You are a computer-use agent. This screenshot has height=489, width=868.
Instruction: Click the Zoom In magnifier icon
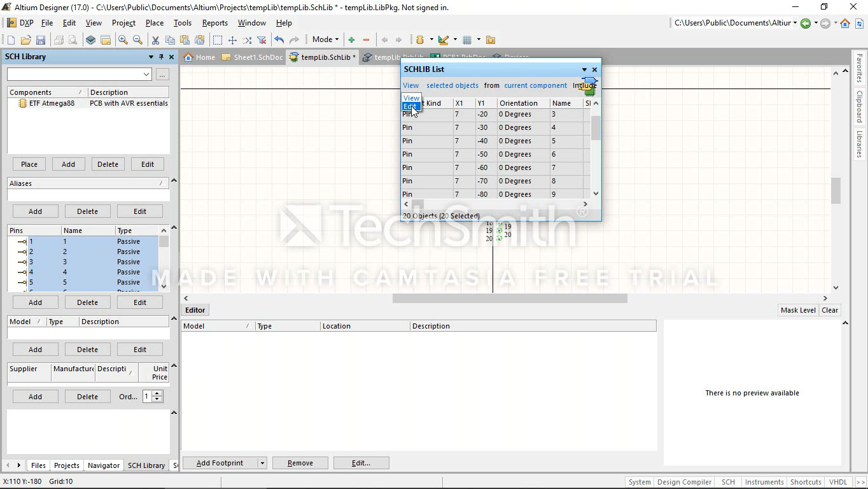pos(123,40)
